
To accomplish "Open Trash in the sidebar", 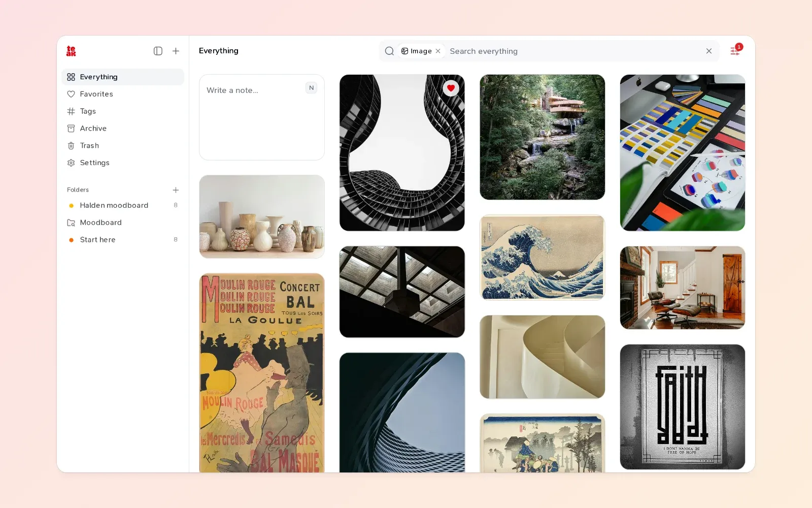I will tap(123, 146).
